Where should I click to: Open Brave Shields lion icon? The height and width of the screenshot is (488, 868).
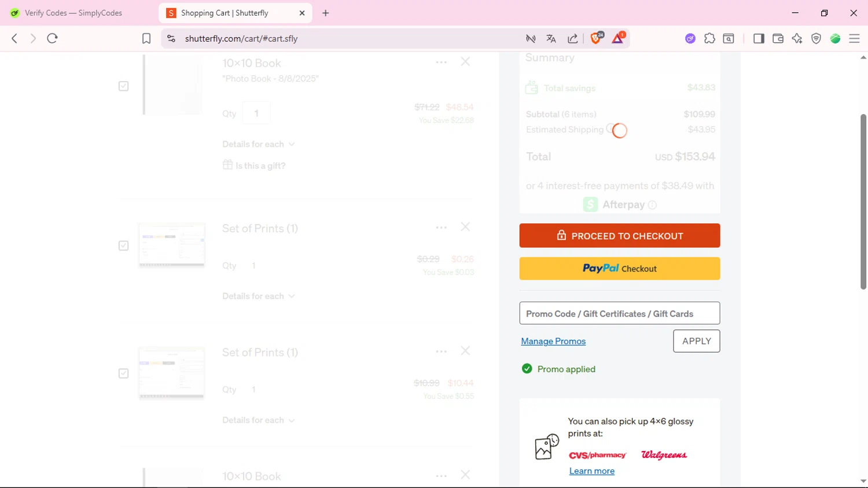pyautogui.click(x=596, y=38)
